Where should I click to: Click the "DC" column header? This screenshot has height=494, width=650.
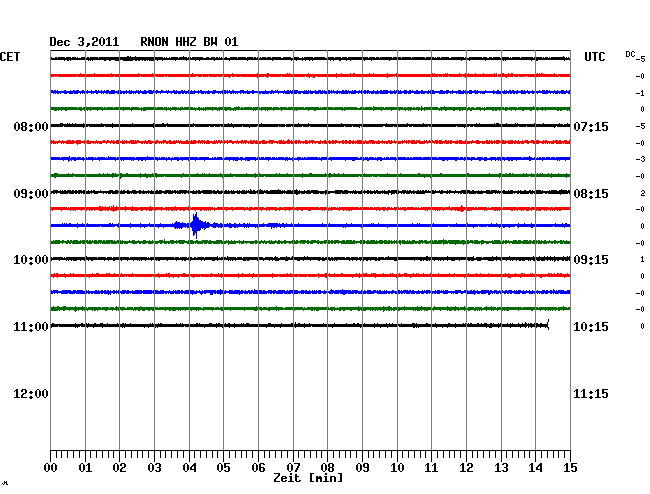[630, 54]
